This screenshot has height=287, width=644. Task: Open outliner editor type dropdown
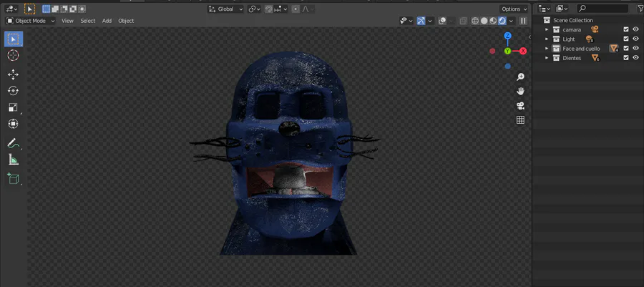tap(545, 9)
